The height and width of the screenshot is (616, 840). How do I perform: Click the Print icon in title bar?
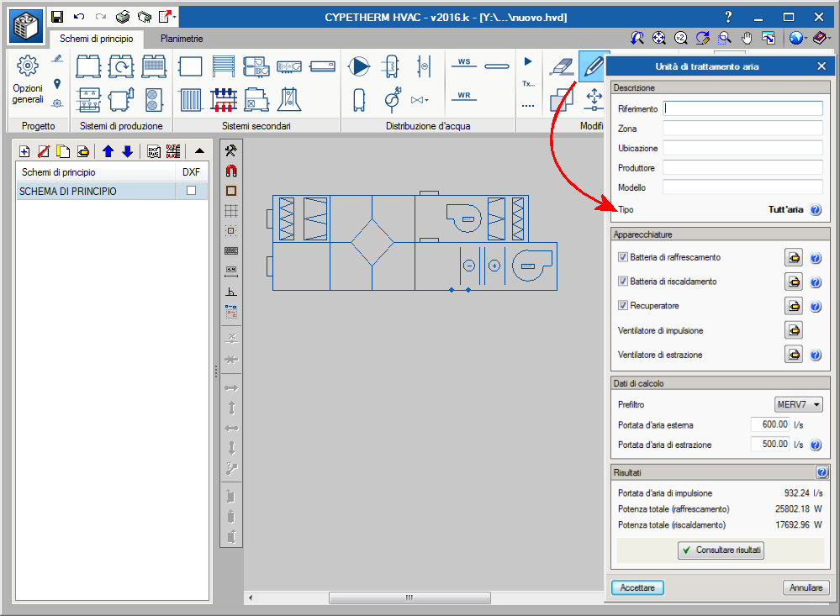click(x=123, y=17)
